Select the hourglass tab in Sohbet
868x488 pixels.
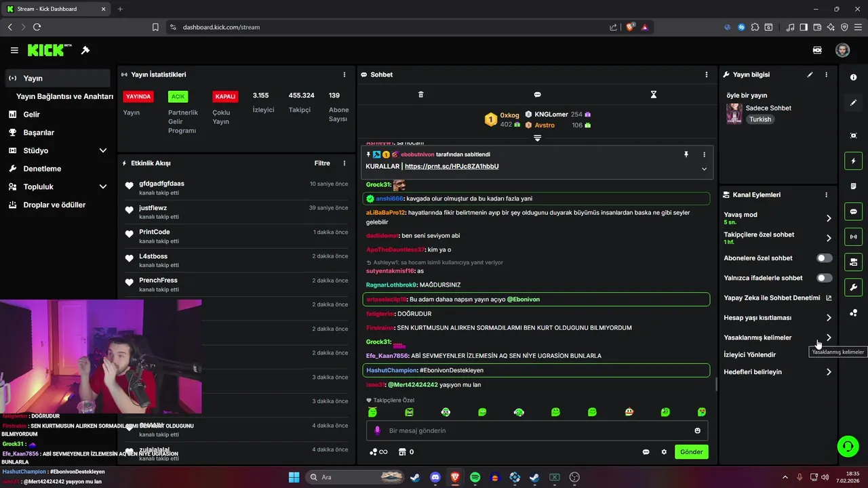click(x=654, y=95)
